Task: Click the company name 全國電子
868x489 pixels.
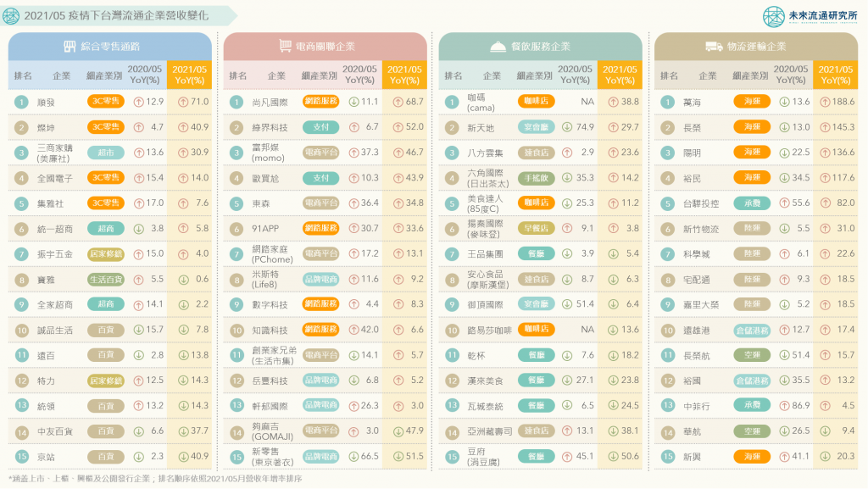Action: [54, 178]
